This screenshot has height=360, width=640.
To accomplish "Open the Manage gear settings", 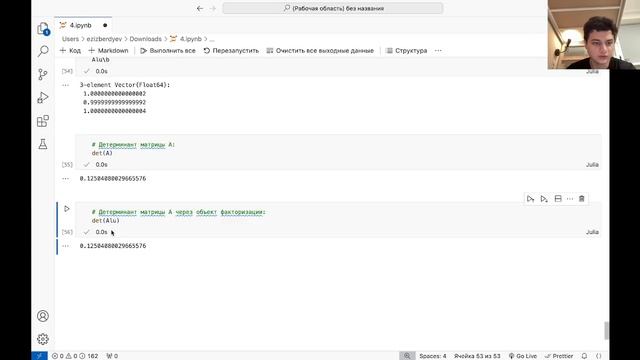I will (43, 339).
